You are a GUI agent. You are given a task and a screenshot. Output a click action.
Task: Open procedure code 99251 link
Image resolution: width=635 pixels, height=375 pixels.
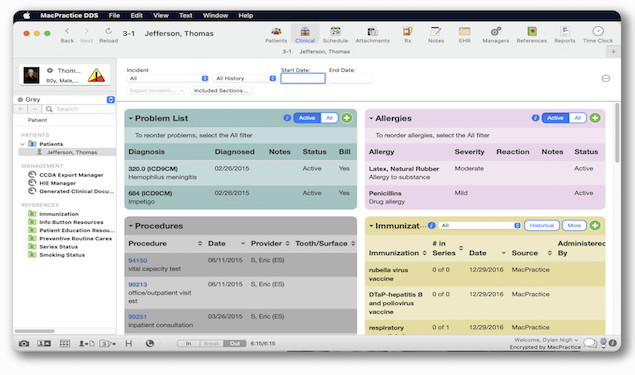click(x=138, y=317)
